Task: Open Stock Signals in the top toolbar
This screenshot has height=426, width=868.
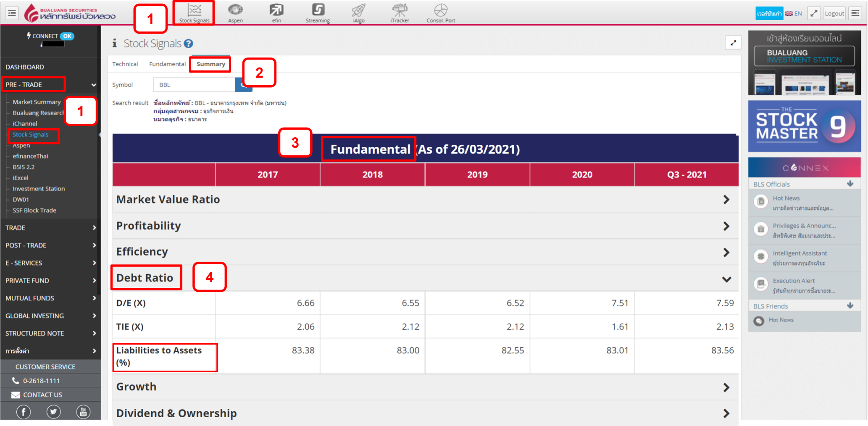Action: coord(194,13)
